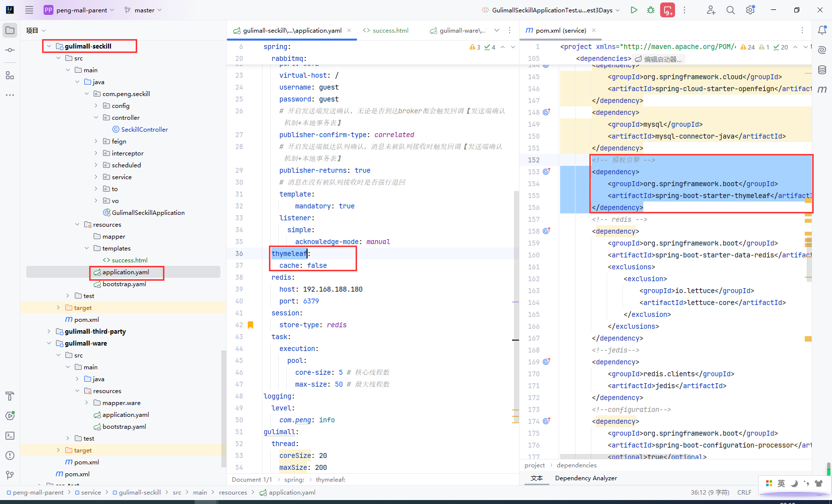Close the application.yaml tab
The width and height of the screenshot is (832, 504).
349,30
